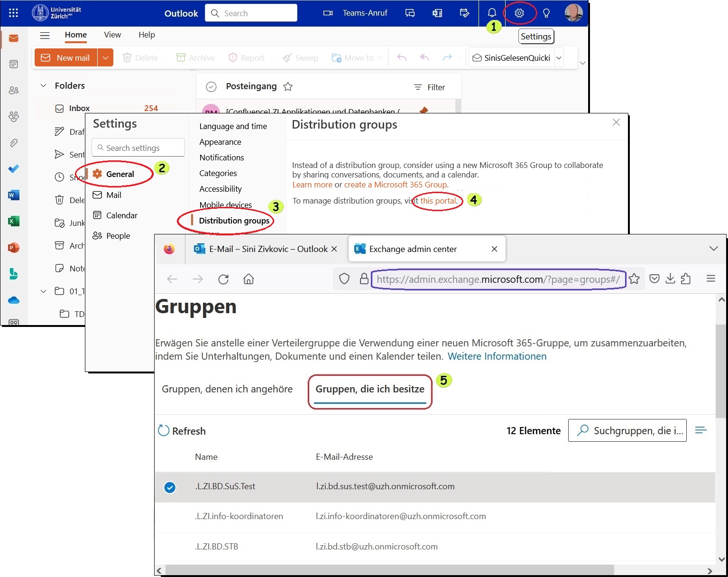Open Mail in the left app rail

[x=14, y=38]
